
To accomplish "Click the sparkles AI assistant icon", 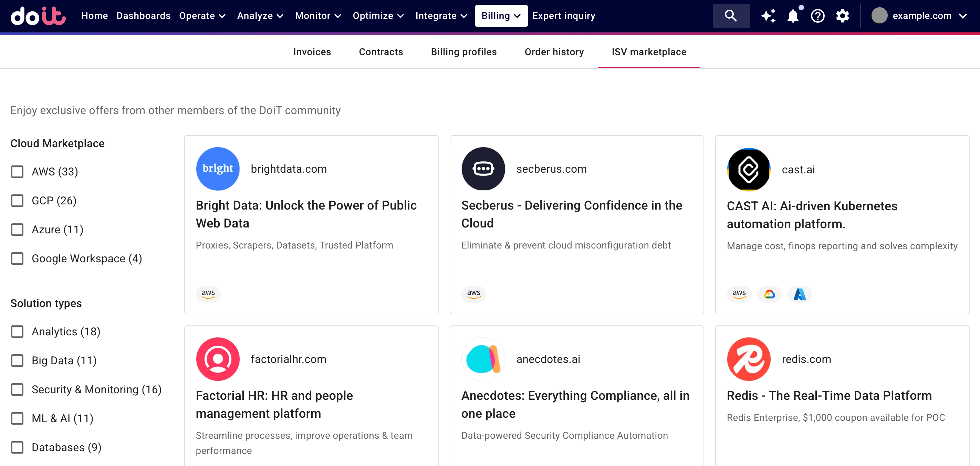I will pyautogui.click(x=768, y=16).
